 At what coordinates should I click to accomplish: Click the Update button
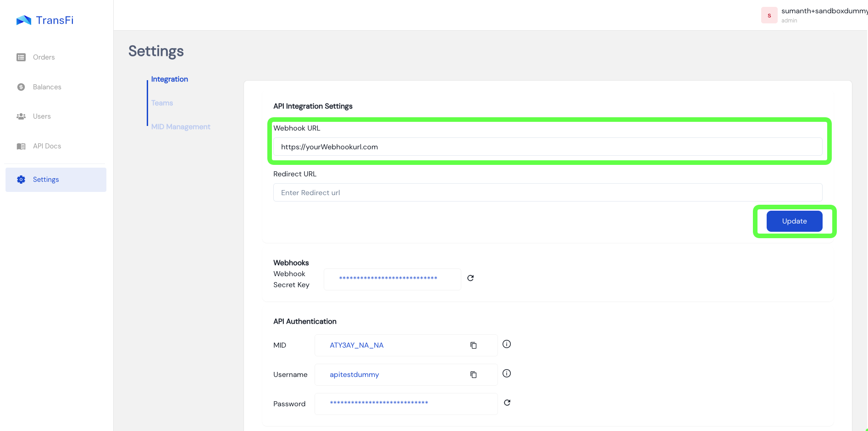795,221
